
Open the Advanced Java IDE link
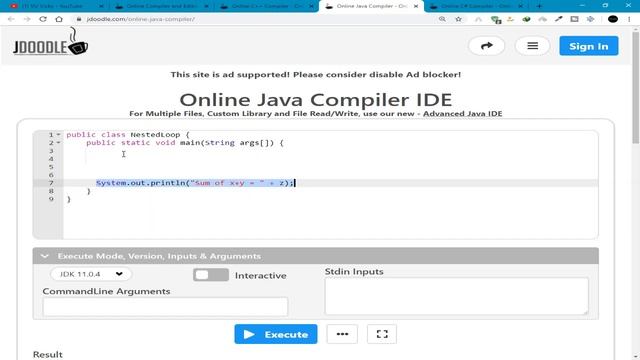click(x=462, y=113)
